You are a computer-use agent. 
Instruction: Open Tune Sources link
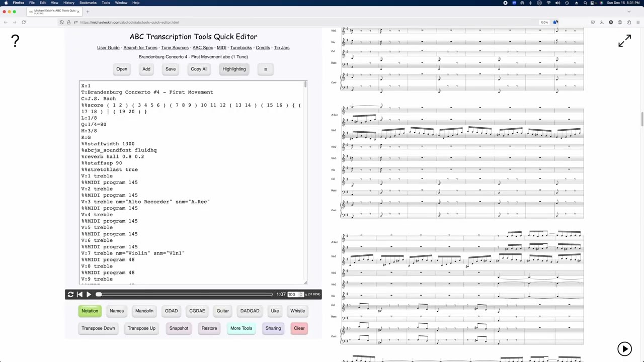pyautogui.click(x=175, y=48)
